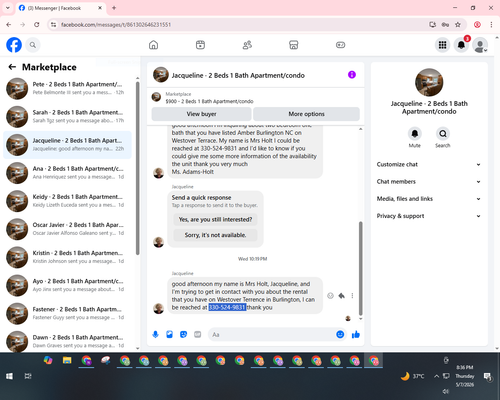Open Dawn - 2 Beds 1 Bath conversation
Screen dimensions: 500x400
pos(67,341)
